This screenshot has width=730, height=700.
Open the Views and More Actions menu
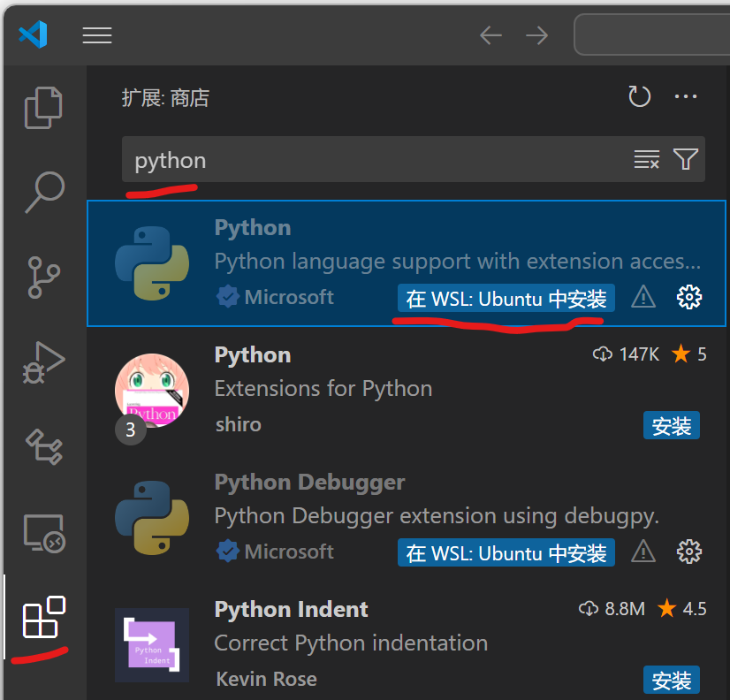pos(686,96)
